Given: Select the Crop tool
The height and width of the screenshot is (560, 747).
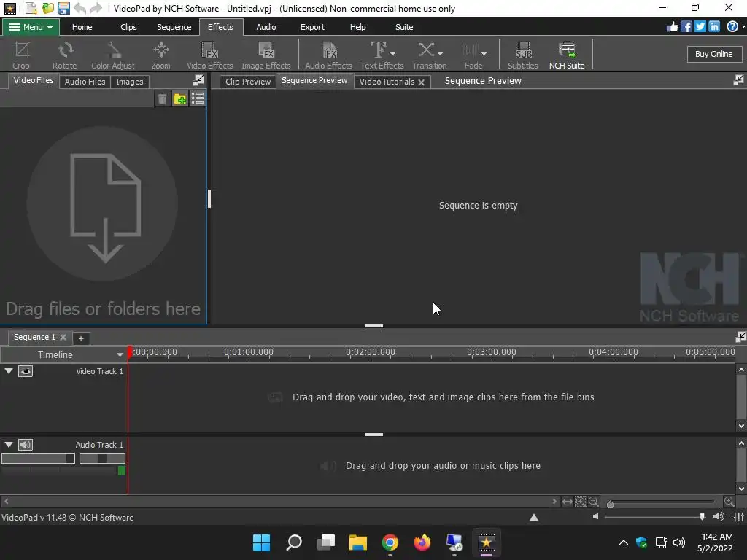Looking at the screenshot, I should 21,55.
